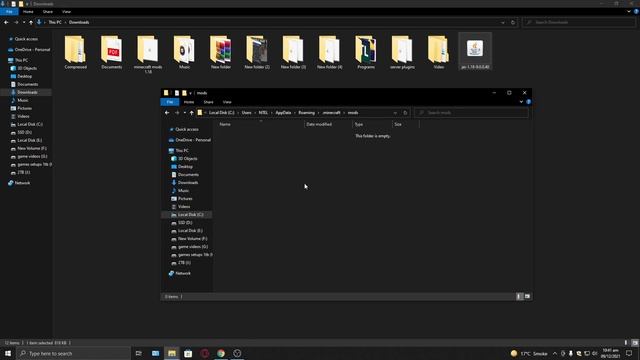Viewport: 640px width, 360px height.
Task: Open Share tab in mods window
Action: point(209,102)
